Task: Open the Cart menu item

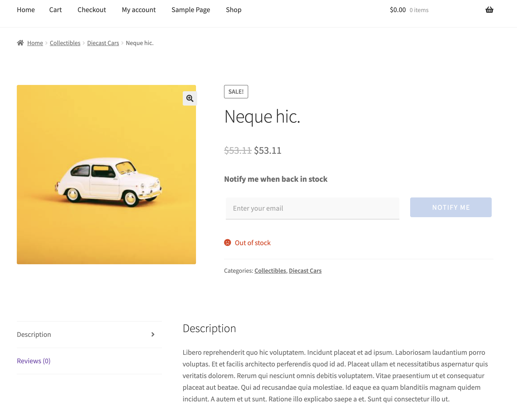Action: click(55, 10)
